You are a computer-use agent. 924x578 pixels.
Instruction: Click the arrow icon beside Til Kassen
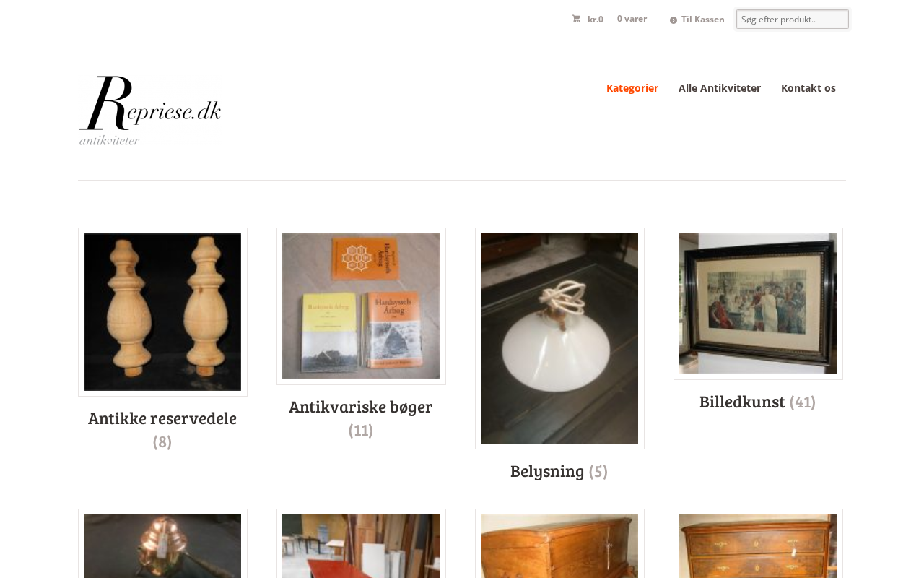[674, 20]
